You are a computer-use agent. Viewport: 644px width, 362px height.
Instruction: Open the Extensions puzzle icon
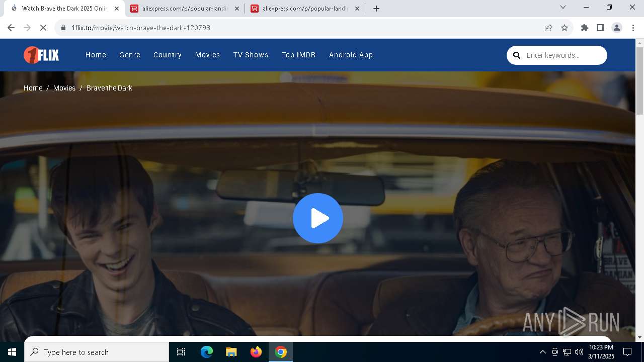pyautogui.click(x=585, y=28)
